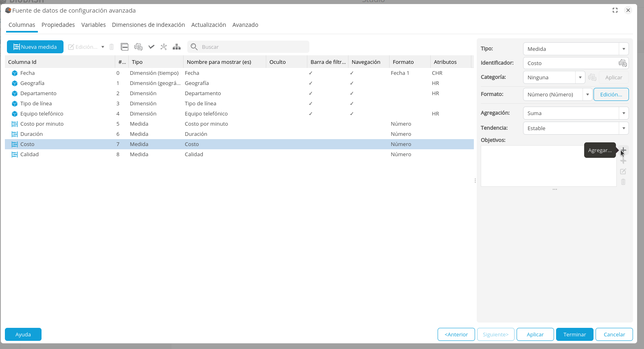644x349 pixels.
Task: Toggle fullscreen for the configuration dialog
Action: click(615, 10)
